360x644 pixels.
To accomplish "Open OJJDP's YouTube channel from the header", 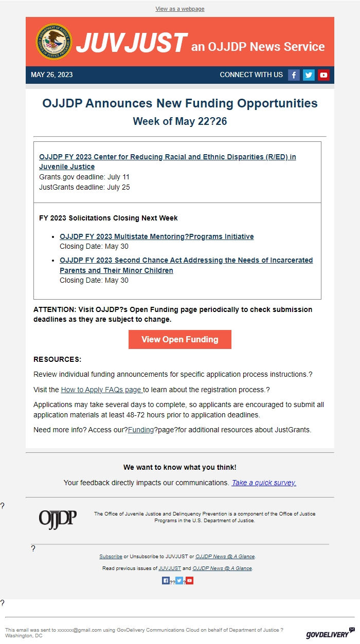I will pos(323,75).
